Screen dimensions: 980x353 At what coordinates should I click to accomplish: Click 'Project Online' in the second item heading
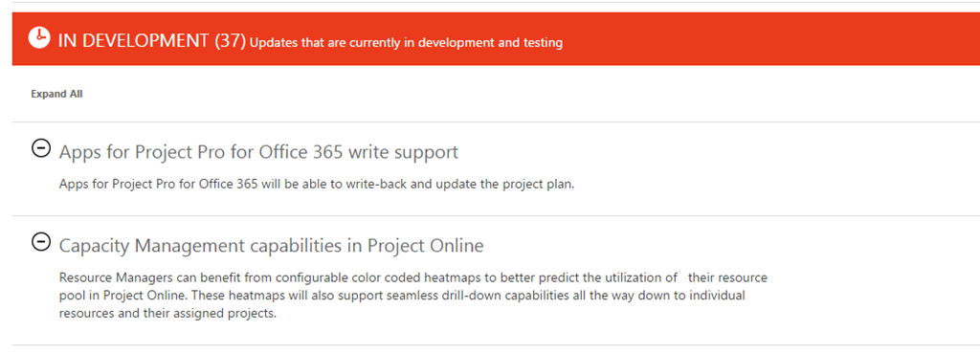(x=426, y=246)
